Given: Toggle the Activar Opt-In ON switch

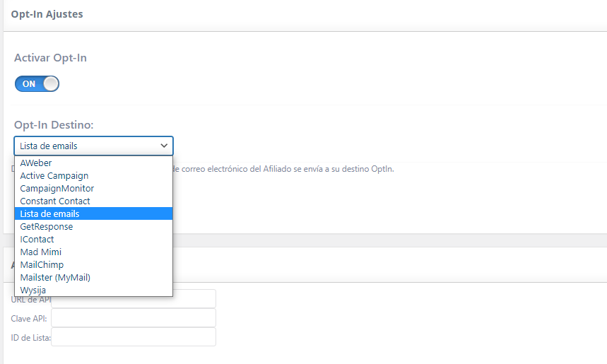Looking at the screenshot, I should [37, 83].
